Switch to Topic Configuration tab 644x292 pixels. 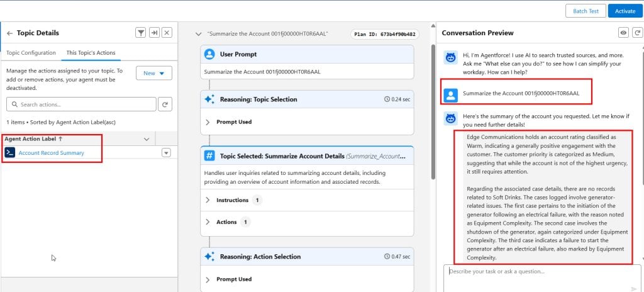tap(31, 53)
